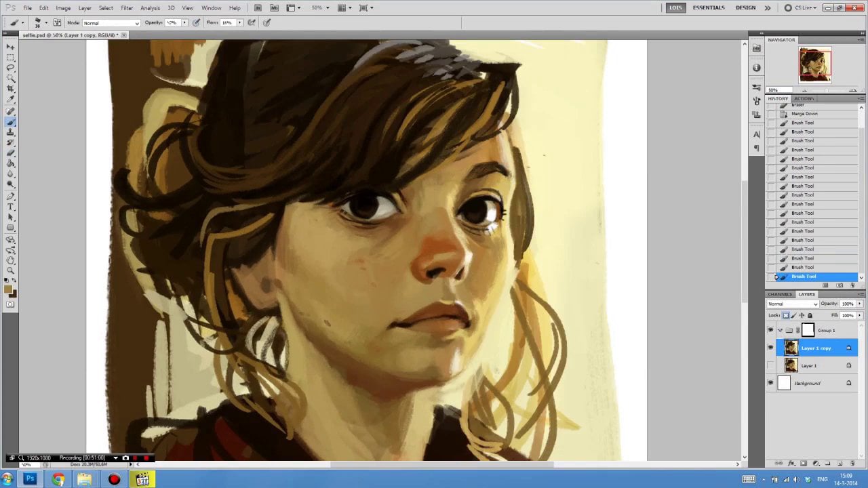Open Chrome from the Windows taskbar
The height and width of the screenshot is (488, 868).
pos(58,479)
